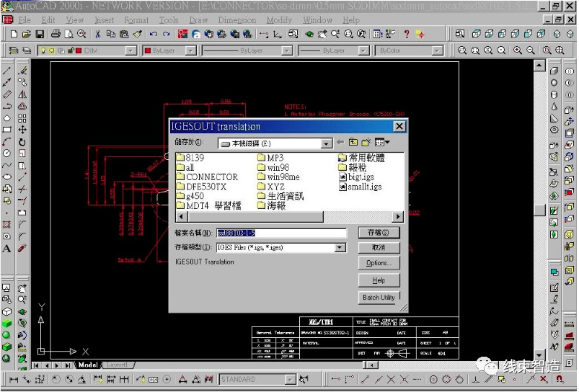The height and width of the screenshot is (392, 579).
Task: Click the 取消 cancel button
Action: click(x=379, y=247)
